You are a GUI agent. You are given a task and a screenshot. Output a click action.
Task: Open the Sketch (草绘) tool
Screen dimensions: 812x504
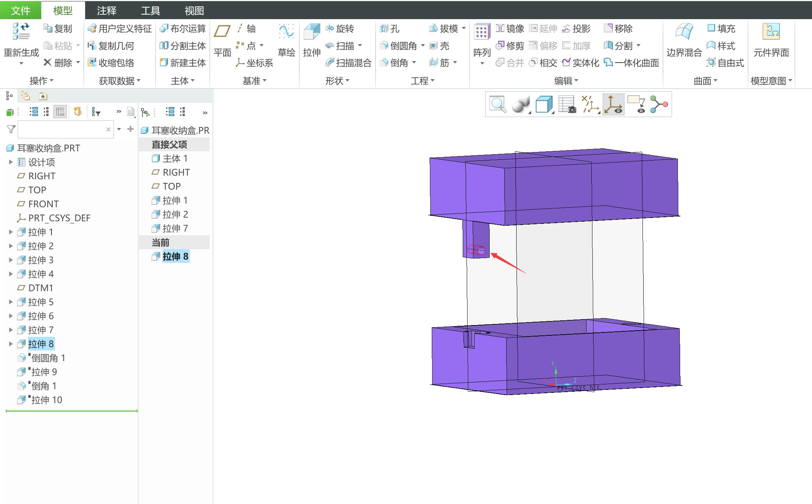pyautogui.click(x=286, y=32)
